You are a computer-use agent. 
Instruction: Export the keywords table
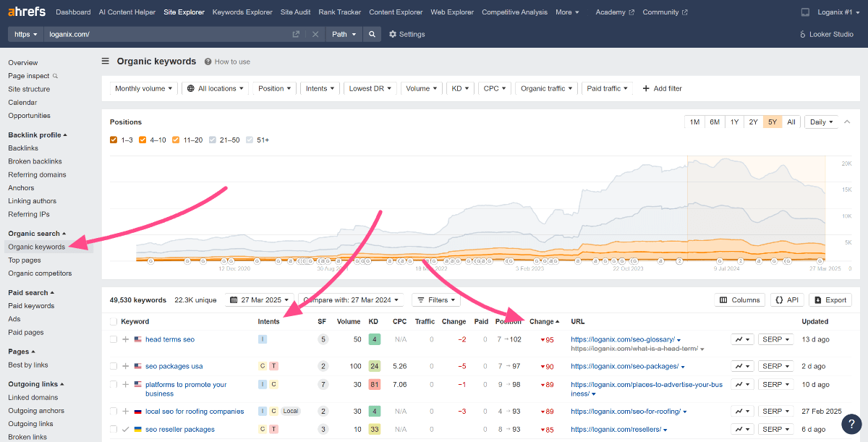pos(830,299)
